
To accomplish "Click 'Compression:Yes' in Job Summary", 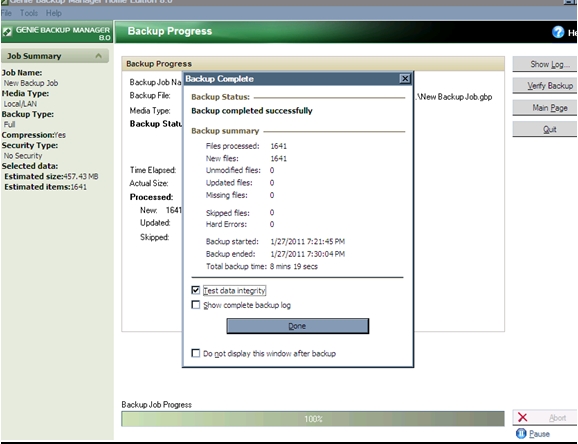I will (34, 135).
